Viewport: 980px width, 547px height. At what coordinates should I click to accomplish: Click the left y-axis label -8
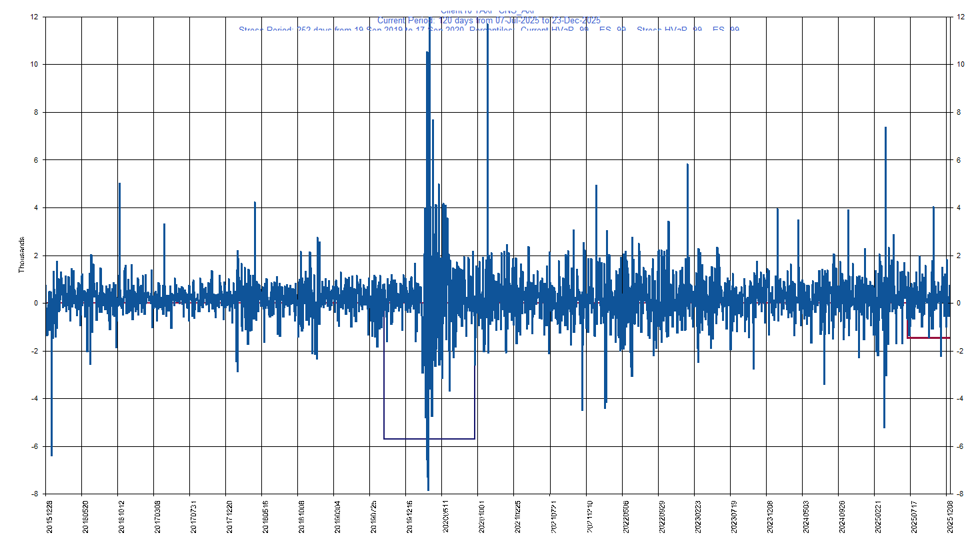34,494
